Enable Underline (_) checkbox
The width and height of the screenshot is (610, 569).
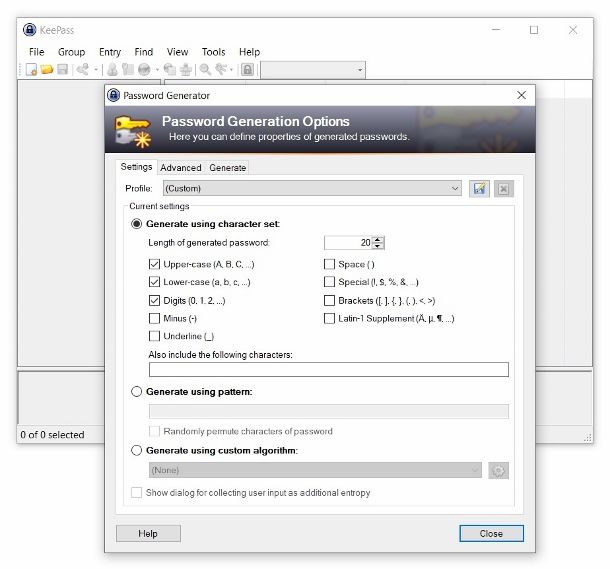154,336
